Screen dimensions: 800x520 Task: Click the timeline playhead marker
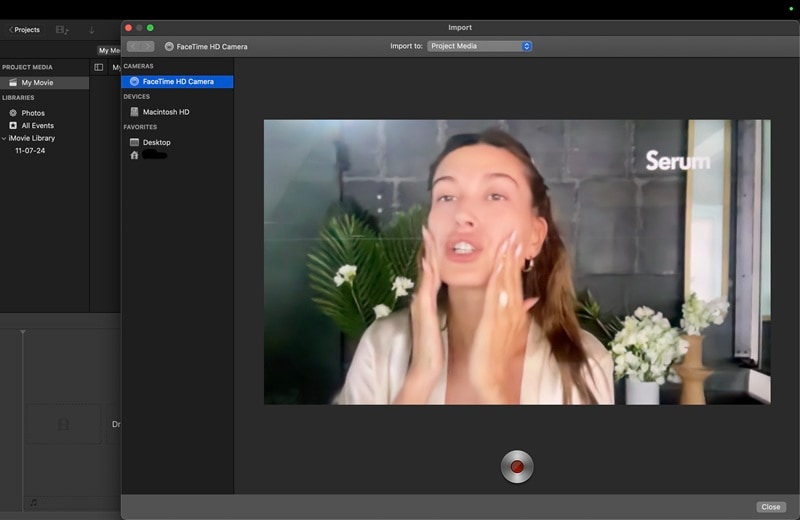click(22, 332)
